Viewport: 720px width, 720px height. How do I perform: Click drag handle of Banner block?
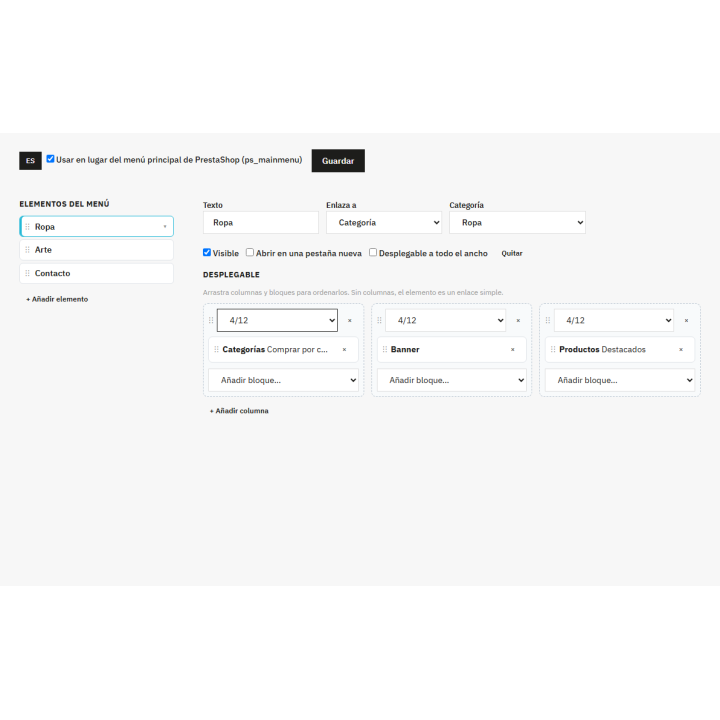(x=385, y=349)
